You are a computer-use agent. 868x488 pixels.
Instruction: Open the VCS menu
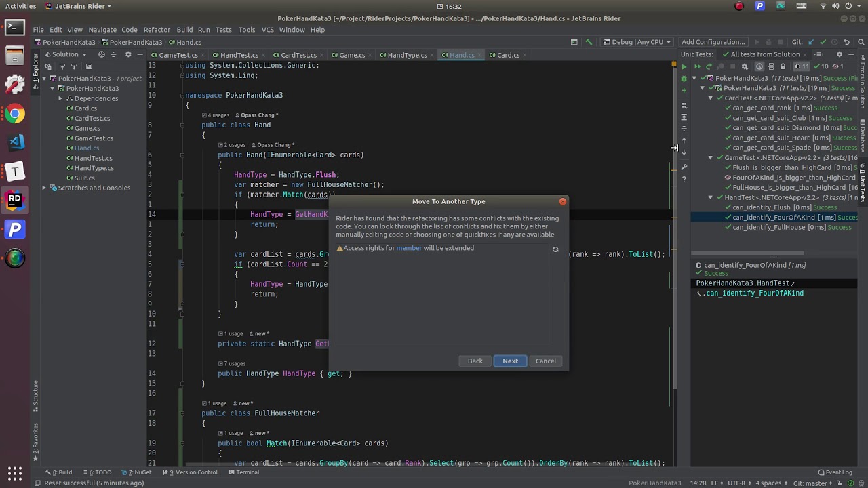(268, 30)
